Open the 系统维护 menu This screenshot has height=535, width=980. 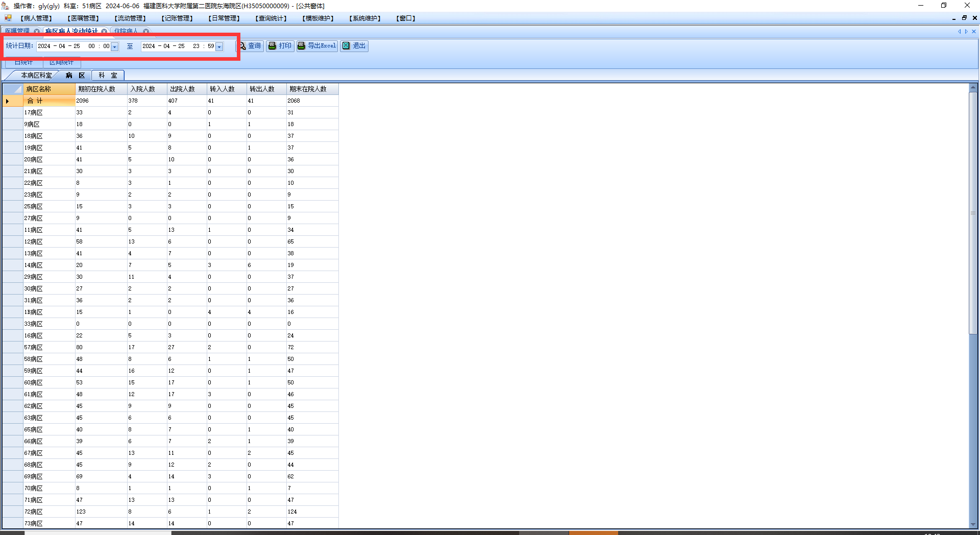pyautogui.click(x=365, y=18)
